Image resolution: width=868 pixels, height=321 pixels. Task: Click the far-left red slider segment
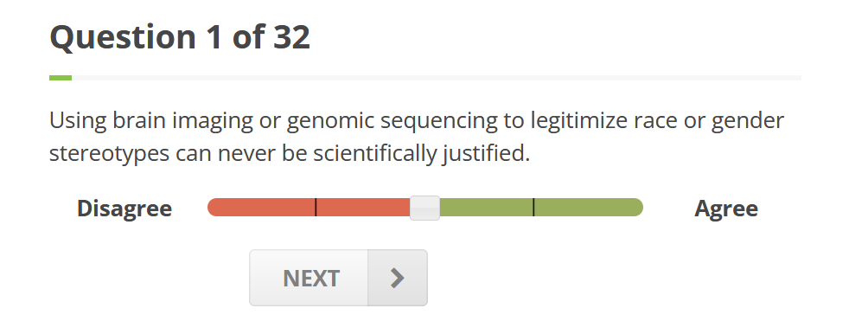point(261,208)
